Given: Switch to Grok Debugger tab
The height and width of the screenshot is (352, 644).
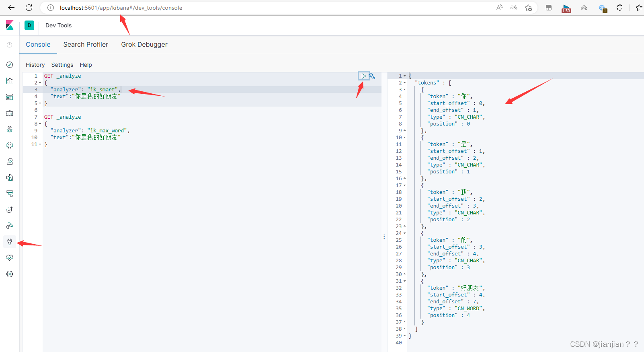Looking at the screenshot, I should [x=144, y=45].
